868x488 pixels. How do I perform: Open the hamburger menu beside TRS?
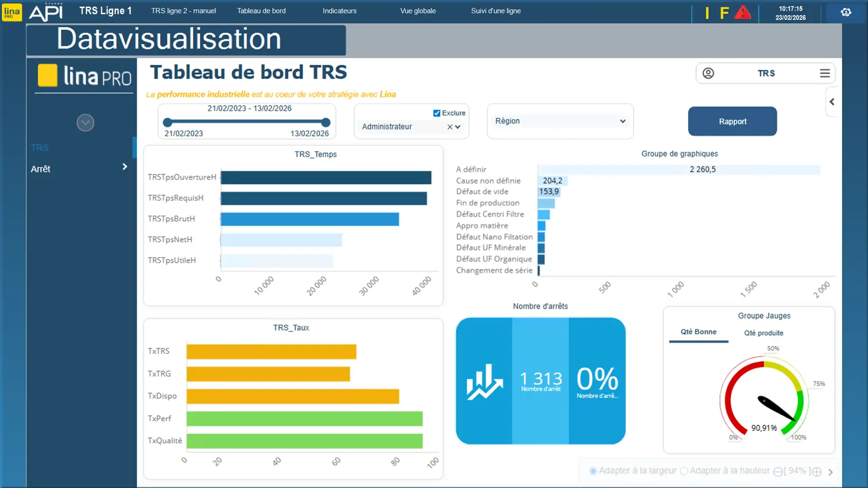tap(824, 73)
